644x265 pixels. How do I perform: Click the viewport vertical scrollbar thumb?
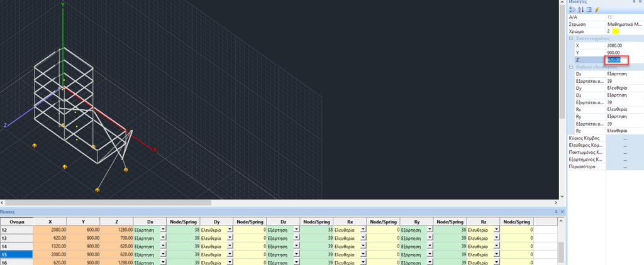pyautogui.click(x=563, y=62)
